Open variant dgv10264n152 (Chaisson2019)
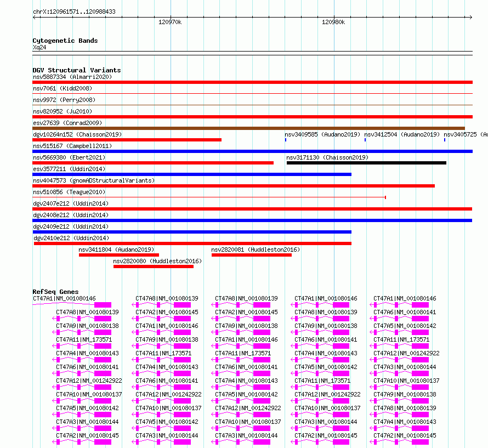Image resolution: width=488 pixels, height=448 pixels. pyautogui.click(x=127, y=140)
